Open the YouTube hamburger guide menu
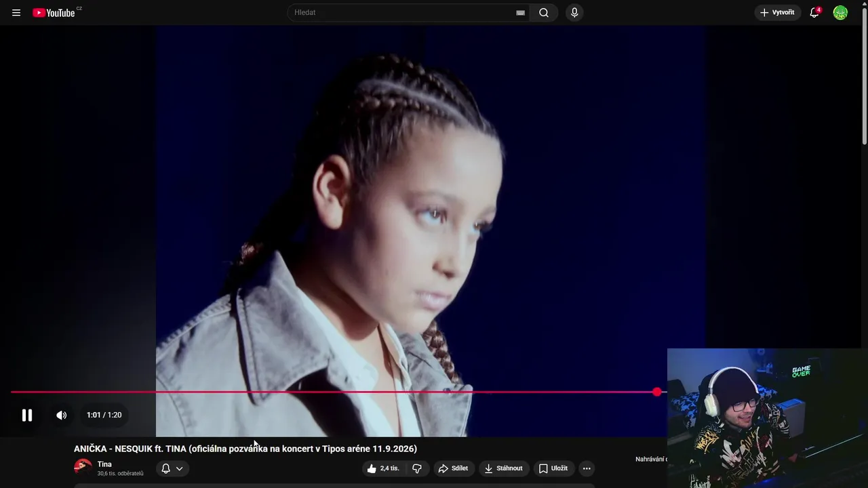 coord(16,12)
